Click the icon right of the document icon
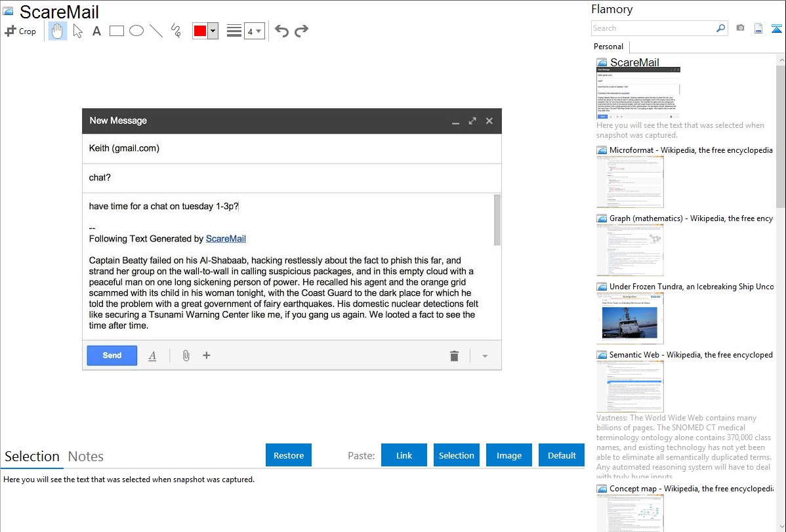 click(776, 28)
